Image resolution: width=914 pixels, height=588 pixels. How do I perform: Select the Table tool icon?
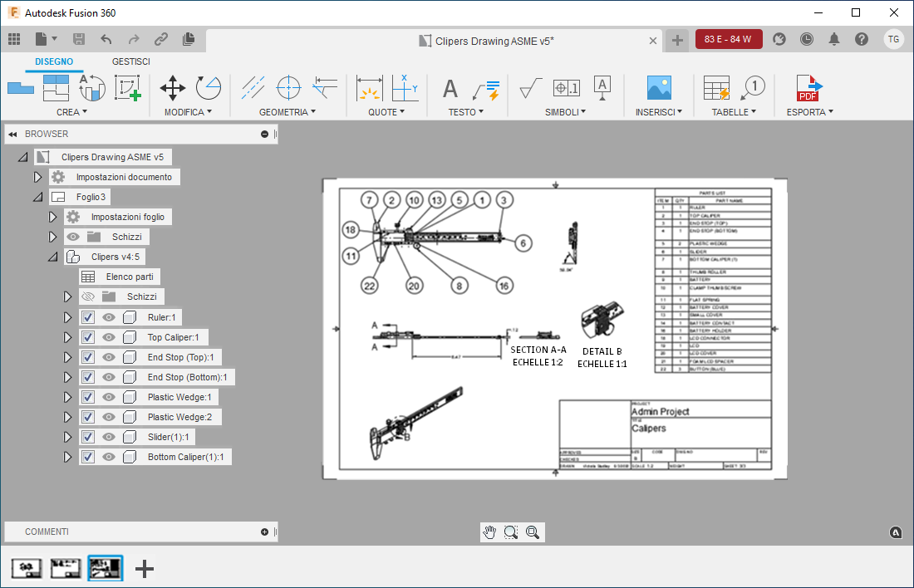click(x=716, y=88)
